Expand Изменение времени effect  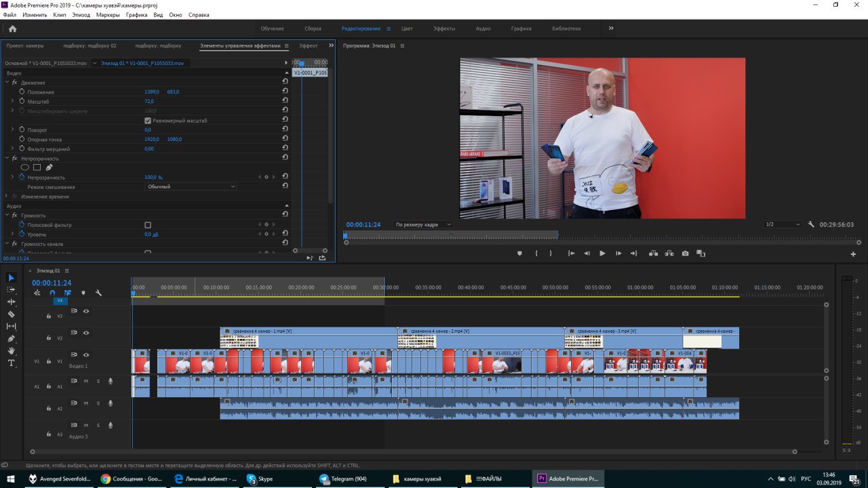click(7, 196)
